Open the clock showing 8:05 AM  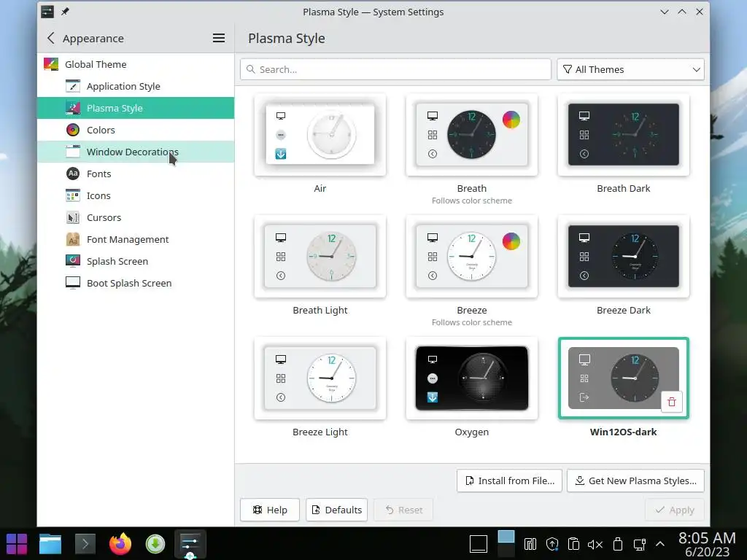[707, 545]
